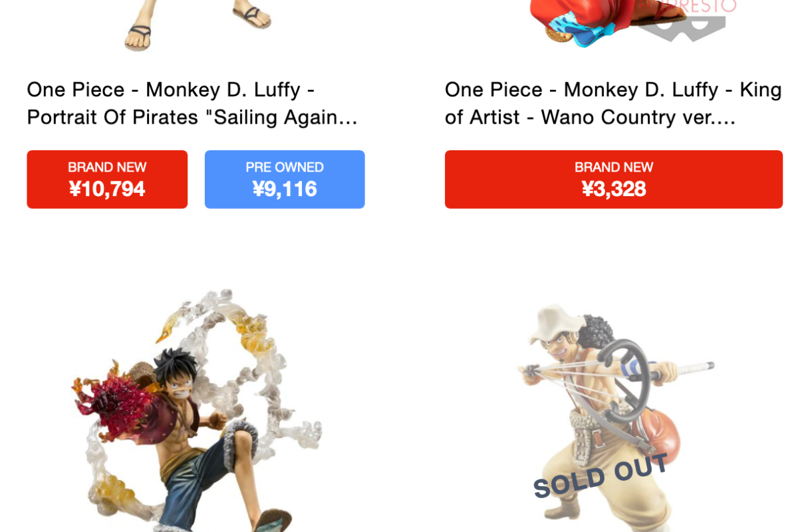
Task: Click the ¥3,328 price text
Action: [614, 190]
